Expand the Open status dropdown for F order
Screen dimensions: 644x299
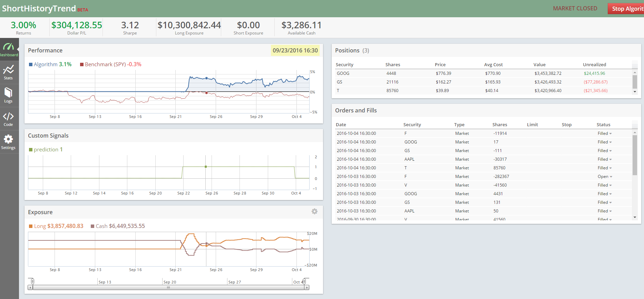605,177
